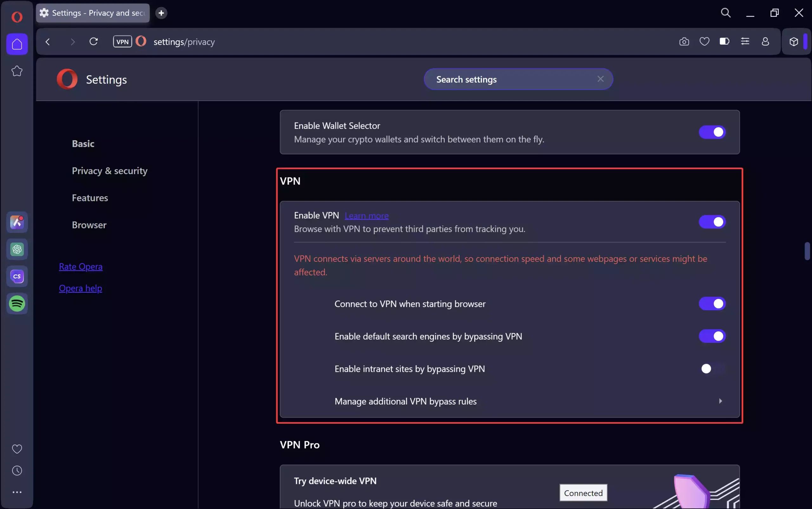Image resolution: width=812 pixels, height=509 pixels.
Task: Open the sidebar ellipsis menu
Action: point(17,492)
